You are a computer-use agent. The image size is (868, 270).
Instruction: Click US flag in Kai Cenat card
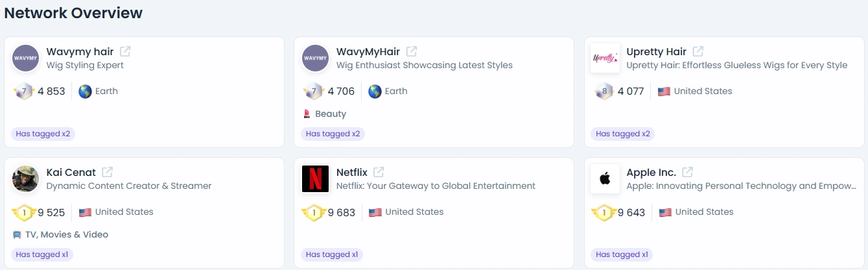85,212
